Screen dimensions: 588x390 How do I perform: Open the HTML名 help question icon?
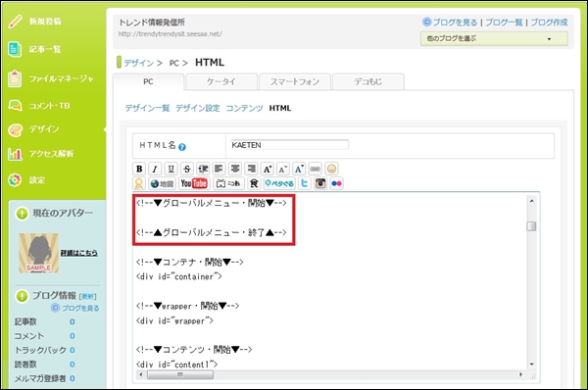click(182, 147)
